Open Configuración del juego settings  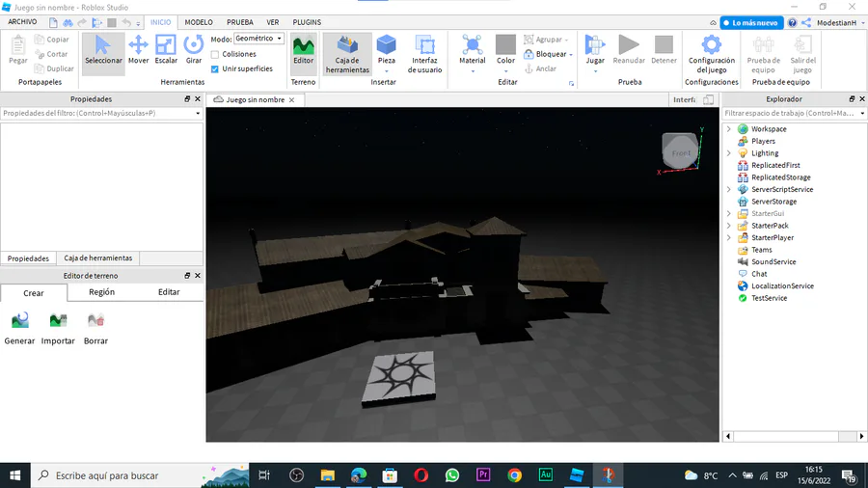coord(712,54)
